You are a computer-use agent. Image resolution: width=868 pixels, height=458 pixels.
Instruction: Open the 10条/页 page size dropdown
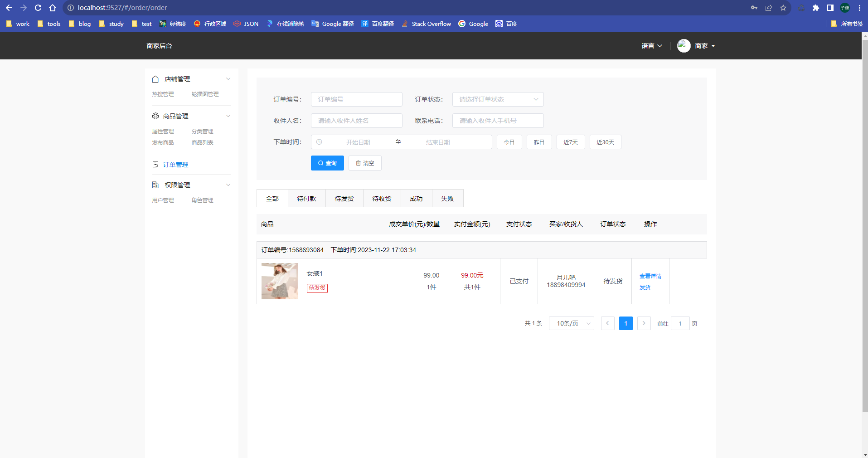tap(571, 323)
